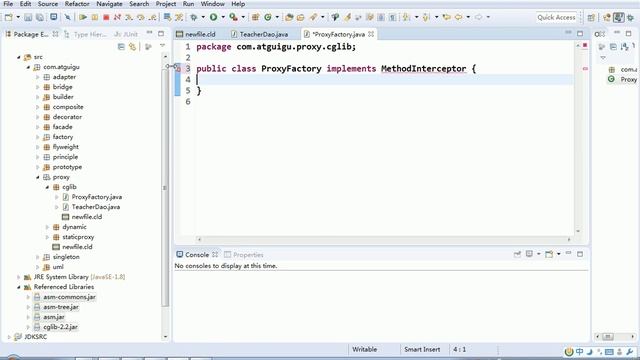Image resolution: width=640 pixels, height=360 pixels.
Task: Open the Debug dropdown arrow
Action: pyautogui.click(x=203, y=17)
